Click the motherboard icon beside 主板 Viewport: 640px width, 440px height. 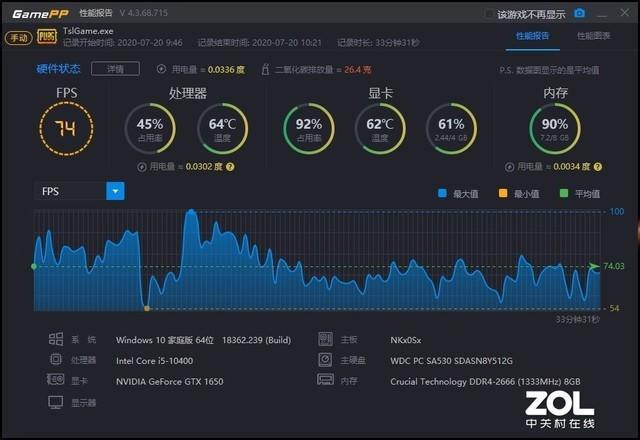click(325, 339)
